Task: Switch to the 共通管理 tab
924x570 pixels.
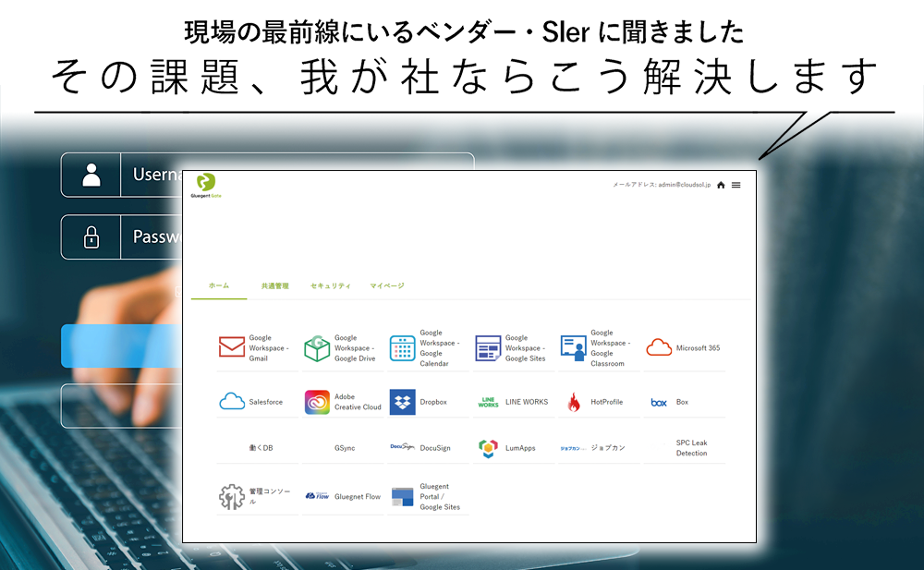Action: pos(274,285)
